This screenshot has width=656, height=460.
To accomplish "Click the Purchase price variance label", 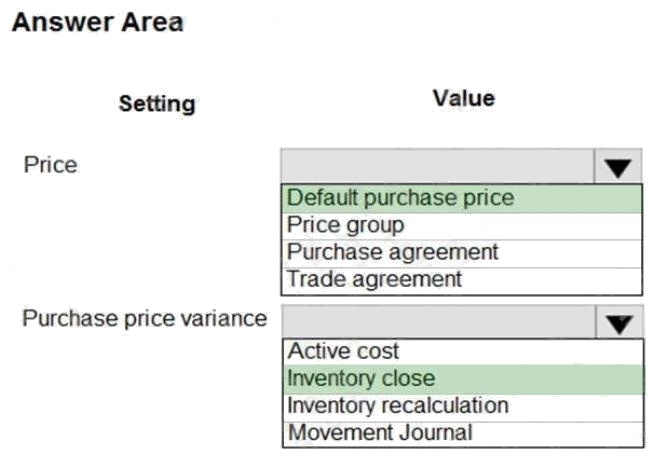I will (145, 319).
